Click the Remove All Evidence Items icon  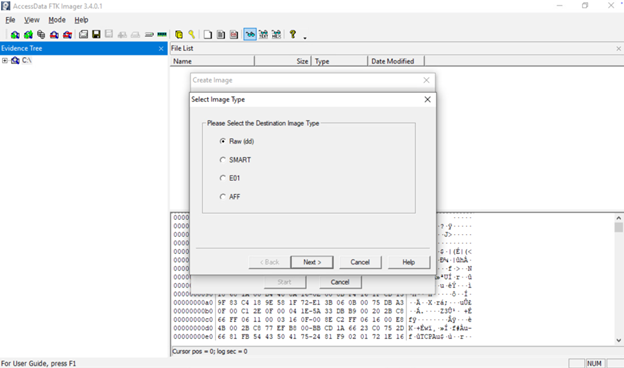pos(67,35)
